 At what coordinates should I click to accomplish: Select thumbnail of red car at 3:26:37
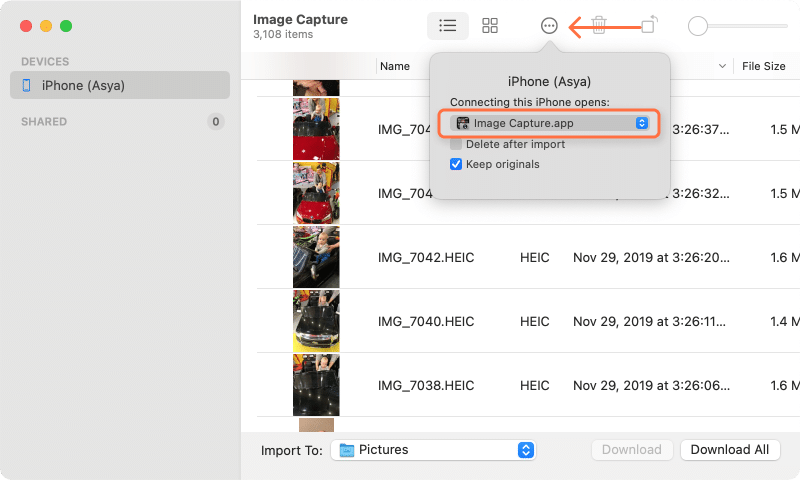point(316,129)
